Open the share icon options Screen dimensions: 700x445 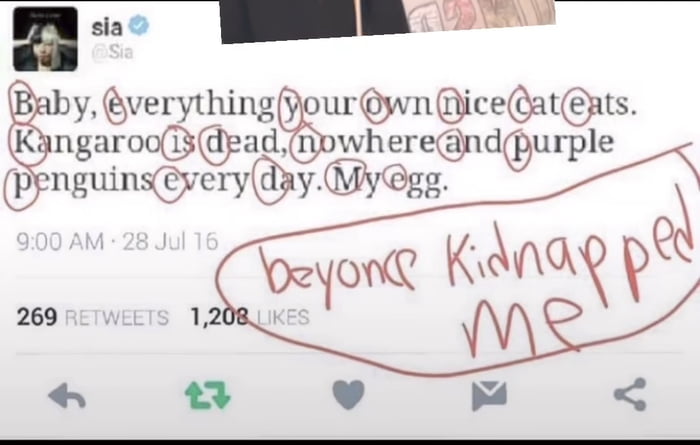coord(630,394)
